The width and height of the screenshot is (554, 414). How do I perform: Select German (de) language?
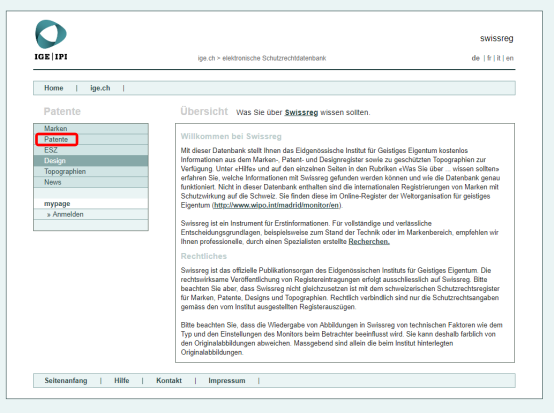coord(476,58)
